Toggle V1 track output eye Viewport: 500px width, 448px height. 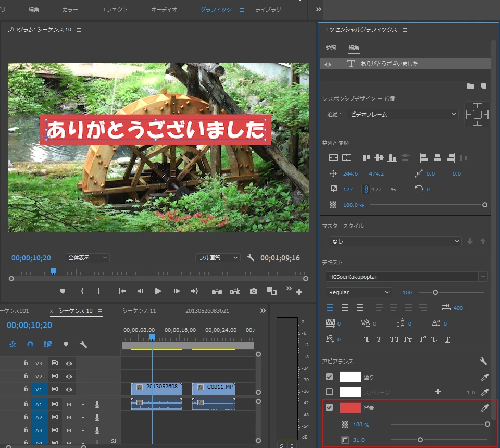(69, 389)
